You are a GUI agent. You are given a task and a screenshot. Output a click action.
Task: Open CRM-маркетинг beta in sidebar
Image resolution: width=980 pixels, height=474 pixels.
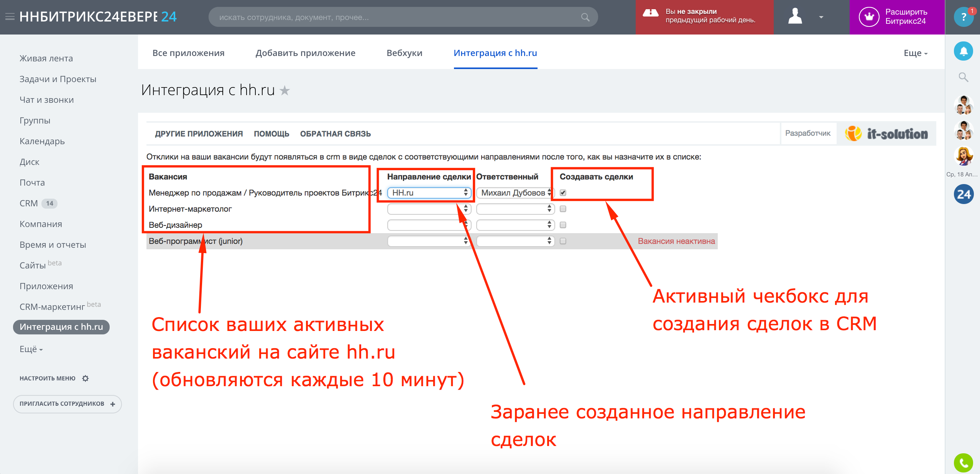click(60, 306)
